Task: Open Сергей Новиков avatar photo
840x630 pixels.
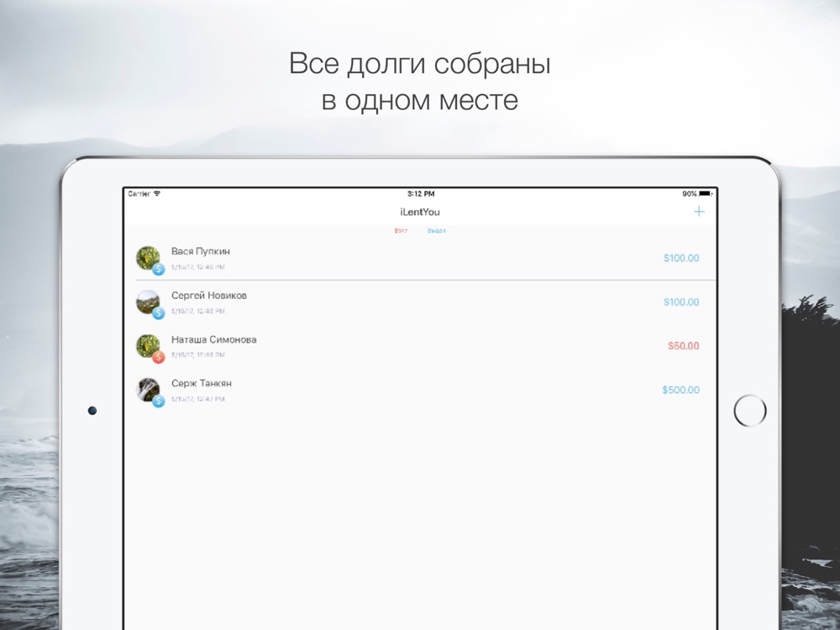Action: [148, 302]
